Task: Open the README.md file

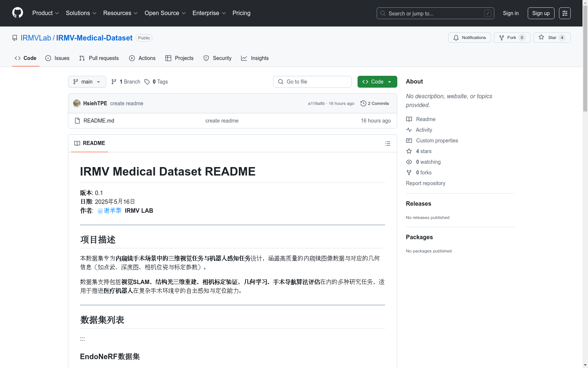Action: [x=99, y=121]
